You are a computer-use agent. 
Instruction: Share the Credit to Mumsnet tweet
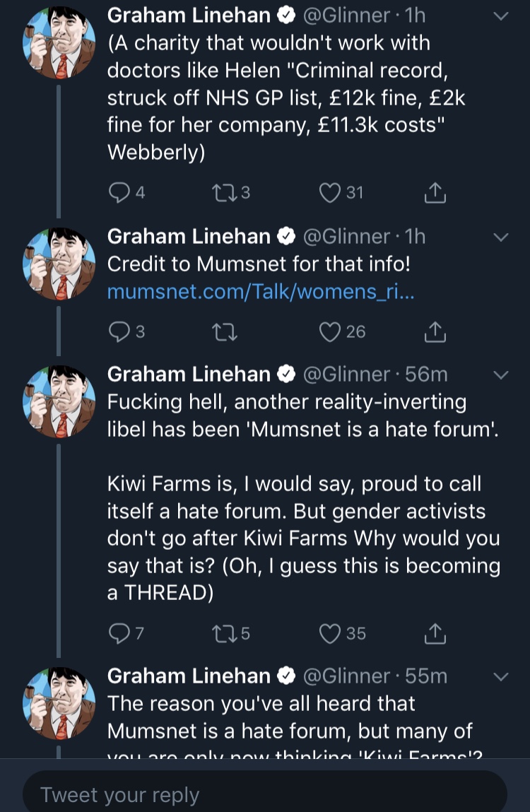click(435, 331)
